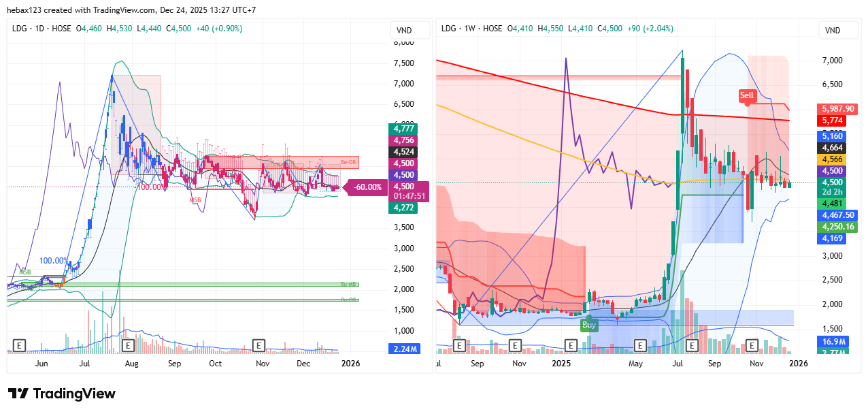The height and width of the screenshot is (414, 868).
Task: Click the May label on the weekly time axis
Action: (635, 364)
